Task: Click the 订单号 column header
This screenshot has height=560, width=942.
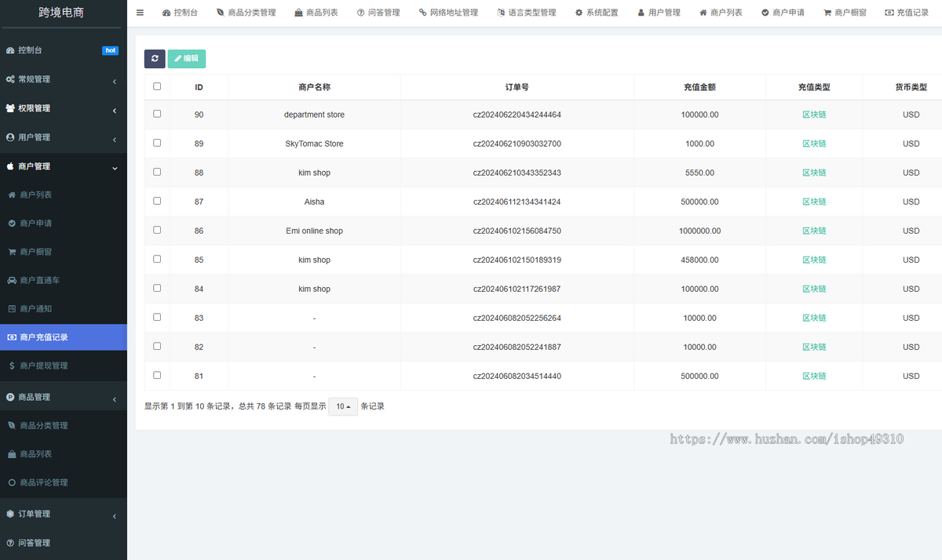Action: pyautogui.click(x=517, y=87)
